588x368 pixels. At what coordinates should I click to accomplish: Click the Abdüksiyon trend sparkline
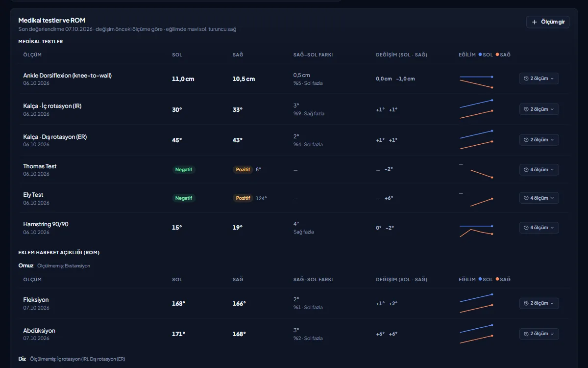tap(476, 331)
